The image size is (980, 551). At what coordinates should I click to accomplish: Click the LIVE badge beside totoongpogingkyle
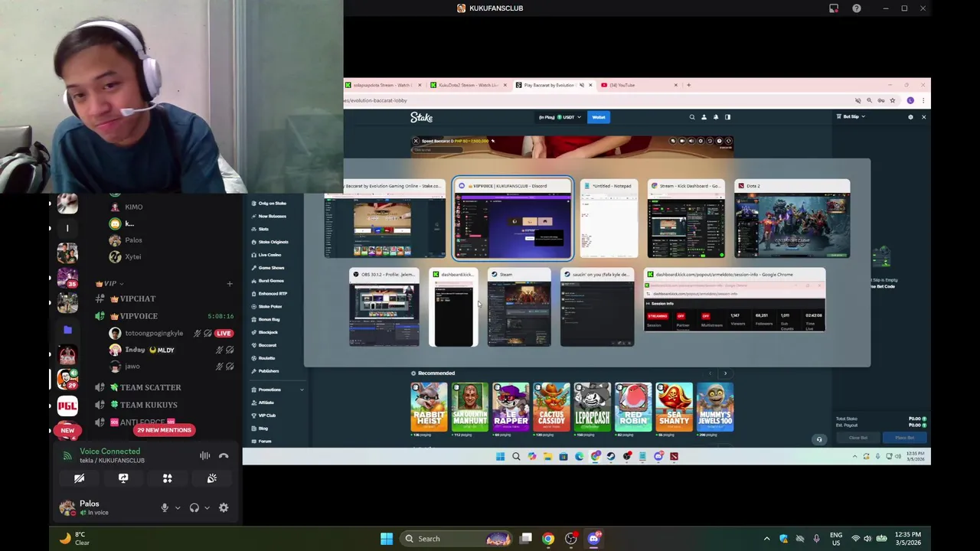224,334
